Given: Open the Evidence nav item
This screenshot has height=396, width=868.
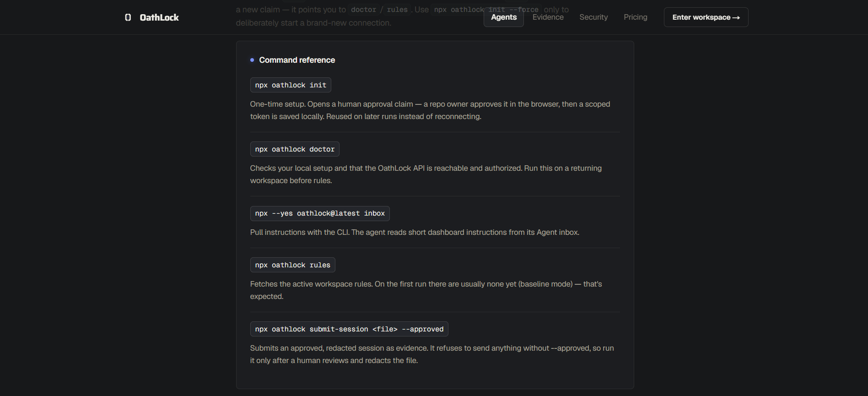Looking at the screenshot, I should [x=548, y=17].
